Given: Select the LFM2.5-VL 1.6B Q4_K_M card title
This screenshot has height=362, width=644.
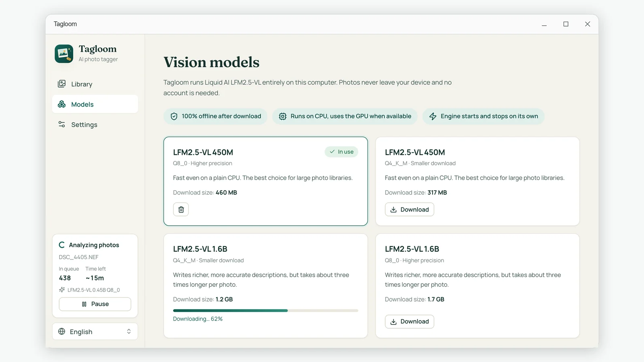Looking at the screenshot, I should pos(200,249).
